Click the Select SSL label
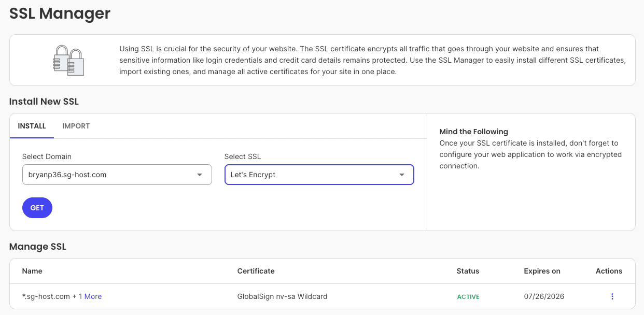The image size is (644, 315). pos(243,156)
